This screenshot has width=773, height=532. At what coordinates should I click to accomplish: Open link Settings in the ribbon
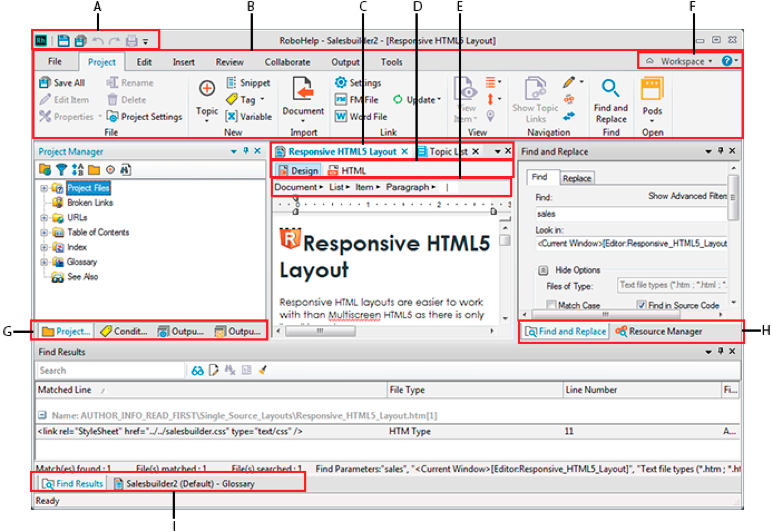click(x=358, y=83)
